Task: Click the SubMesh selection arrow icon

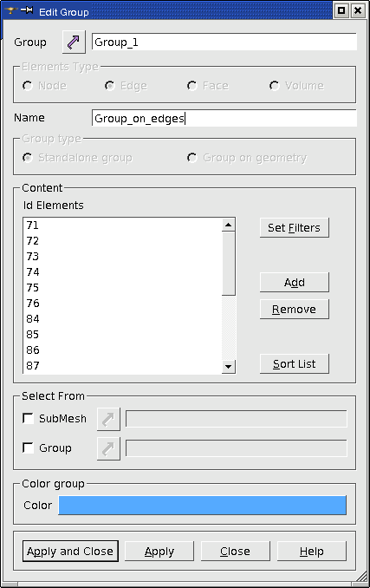Action: 108,419
